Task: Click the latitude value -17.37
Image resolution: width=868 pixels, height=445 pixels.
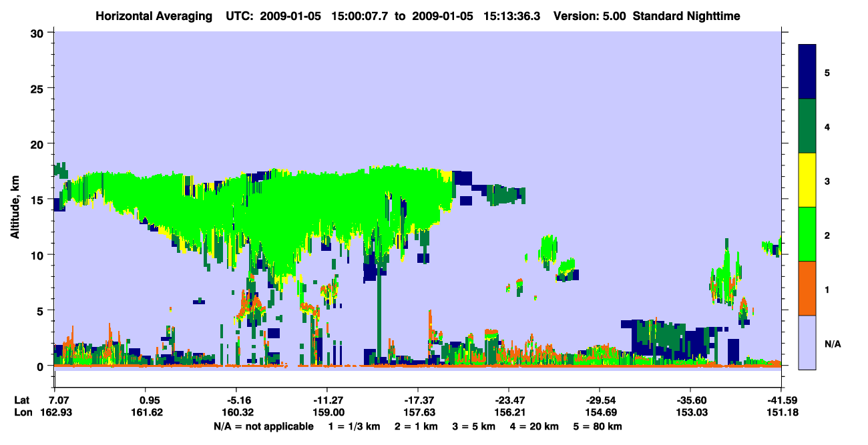Action: 417,400
